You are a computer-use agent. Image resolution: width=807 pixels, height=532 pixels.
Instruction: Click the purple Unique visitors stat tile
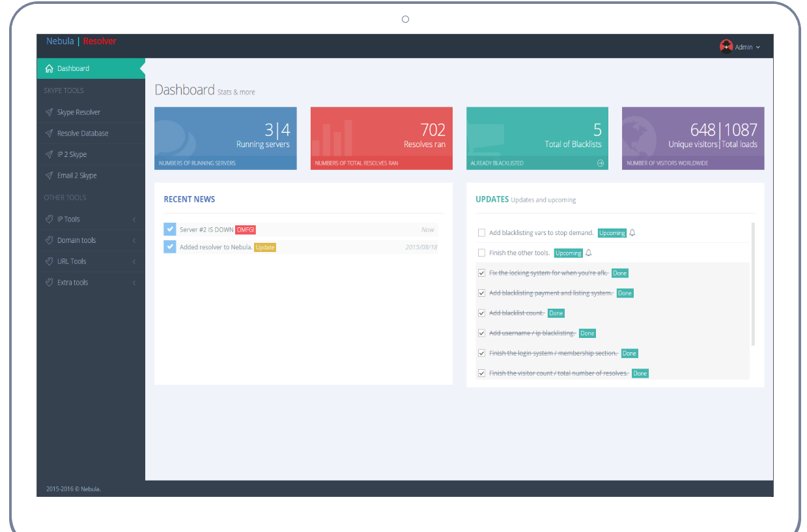click(692, 138)
